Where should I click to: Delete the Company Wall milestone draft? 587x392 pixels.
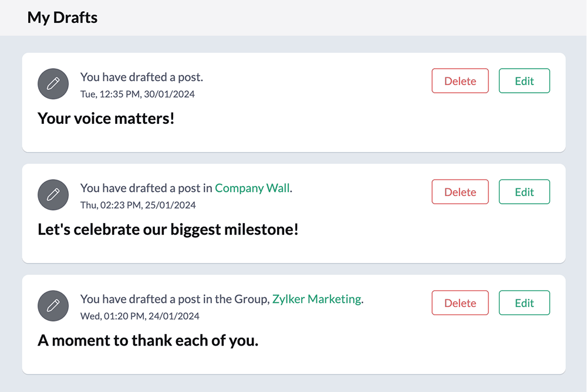coord(460,192)
